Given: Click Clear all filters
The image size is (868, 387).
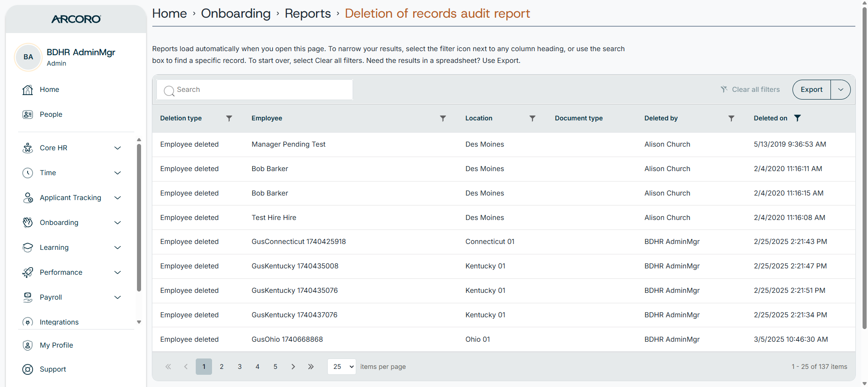Looking at the screenshot, I should coord(750,90).
